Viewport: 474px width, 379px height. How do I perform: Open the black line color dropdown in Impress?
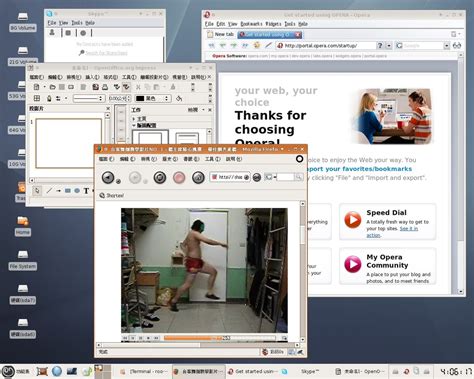153,98
